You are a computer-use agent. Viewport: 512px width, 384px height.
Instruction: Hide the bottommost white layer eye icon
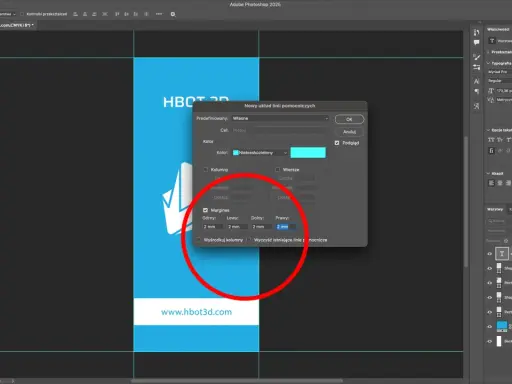490,341
